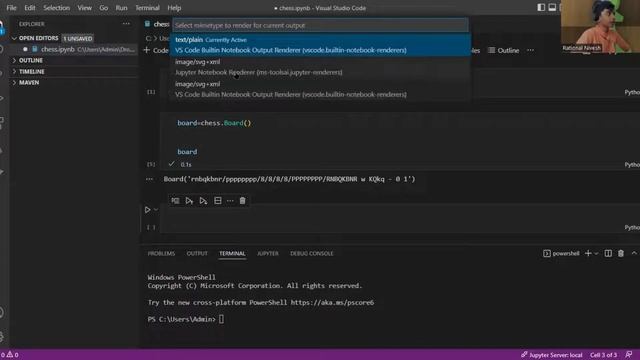Choose image/svg+xml VS Code Builtin Renderer option
The height and width of the screenshot is (360, 640).
[x=321, y=89]
